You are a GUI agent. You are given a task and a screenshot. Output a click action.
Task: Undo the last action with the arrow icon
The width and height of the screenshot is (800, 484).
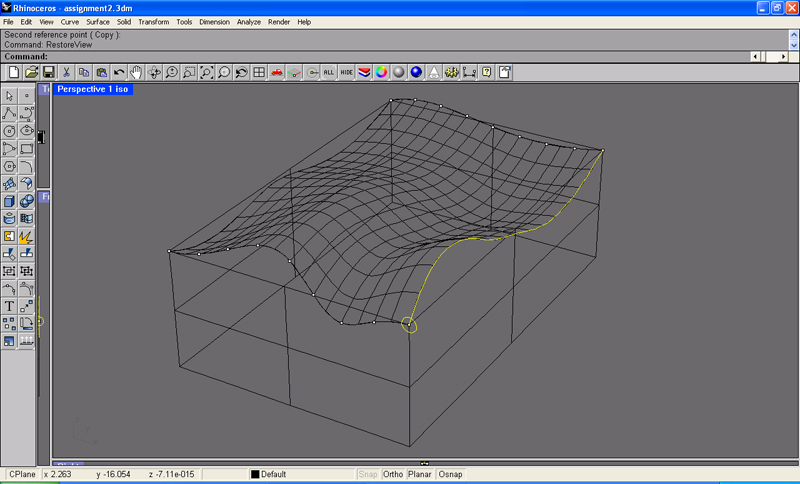click(x=119, y=72)
